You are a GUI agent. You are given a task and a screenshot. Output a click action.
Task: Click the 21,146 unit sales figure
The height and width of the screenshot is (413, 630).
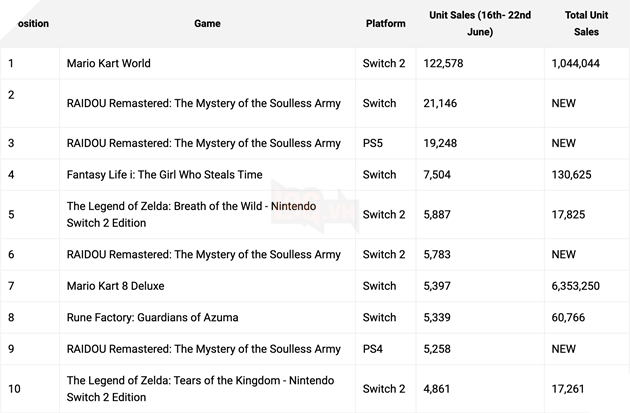(448, 103)
